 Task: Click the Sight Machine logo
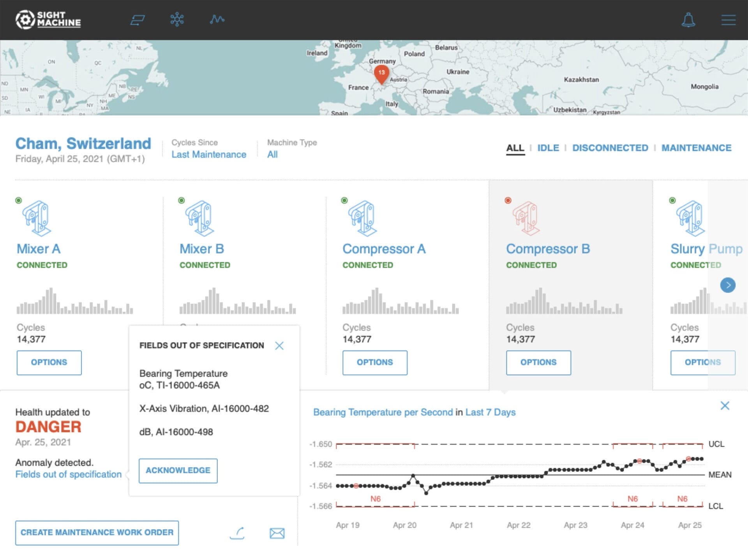[x=48, y=19]
